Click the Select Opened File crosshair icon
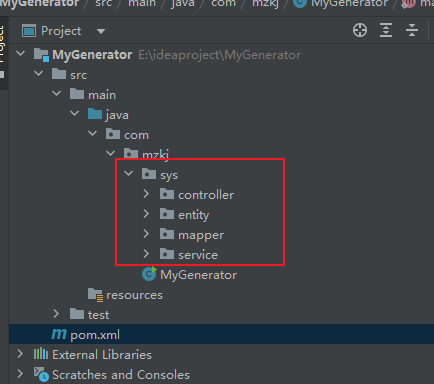 (360, 30)
